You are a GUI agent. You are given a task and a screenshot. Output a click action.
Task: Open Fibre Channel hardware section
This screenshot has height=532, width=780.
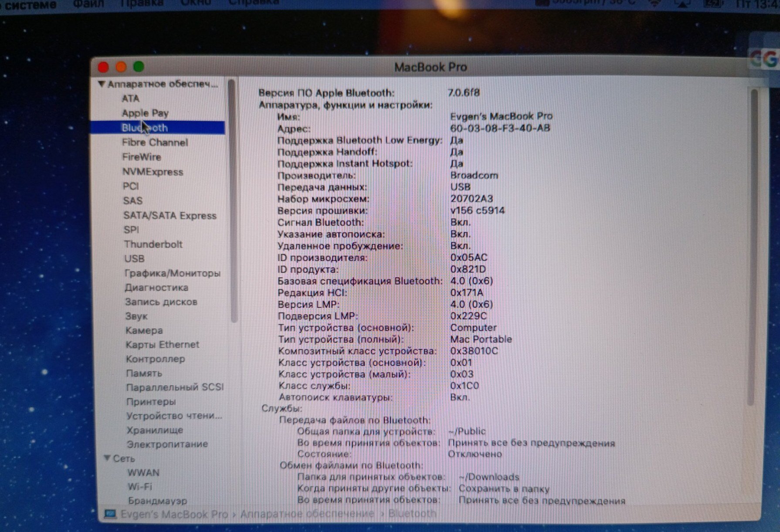(x=155, y=142)
